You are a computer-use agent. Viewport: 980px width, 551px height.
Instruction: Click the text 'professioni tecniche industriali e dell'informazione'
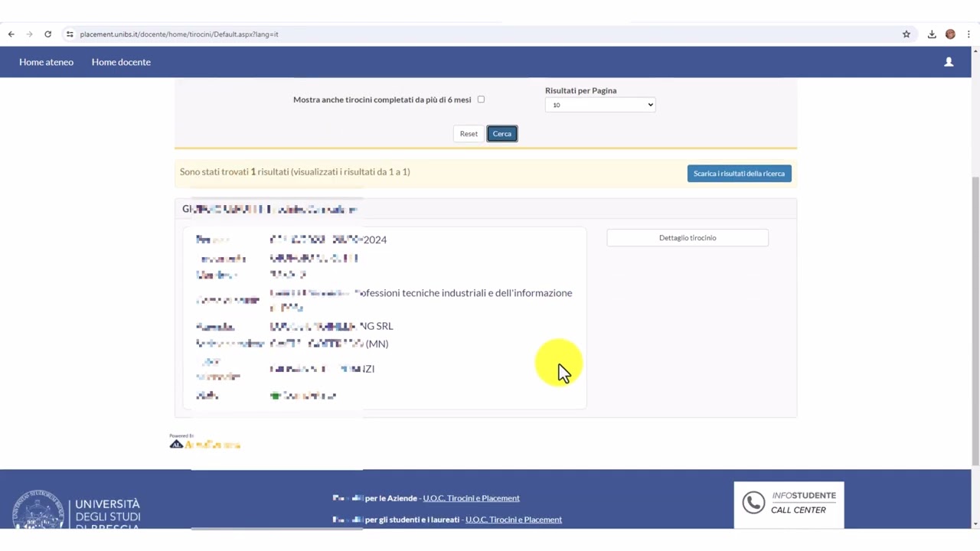pos(464,293)
